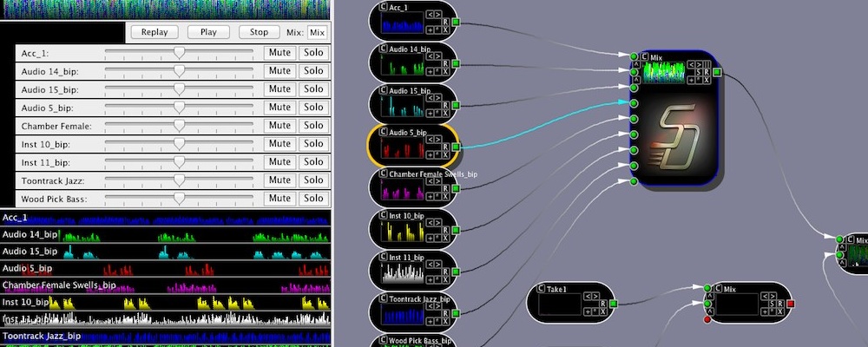
Task: Click the X icon on the Audio 5_bip node
Action: click(445, 155)
